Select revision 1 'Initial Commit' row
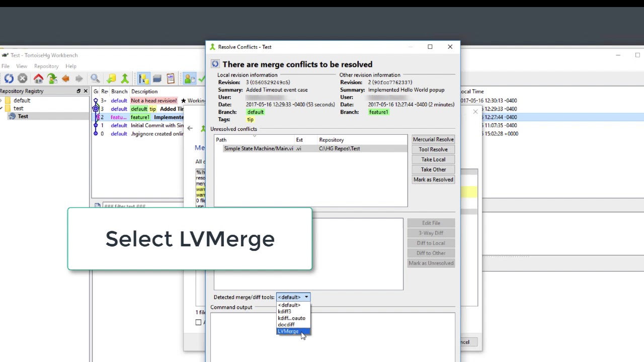 point(138,126)
